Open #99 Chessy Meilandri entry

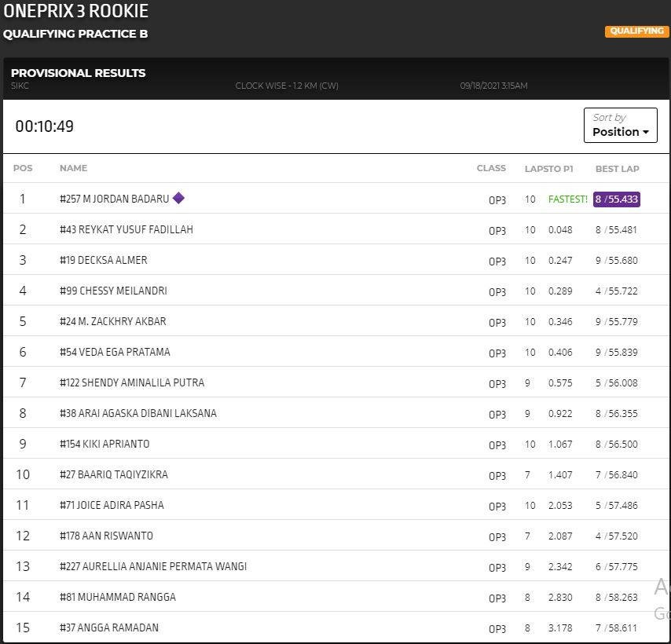coord(112,291)
